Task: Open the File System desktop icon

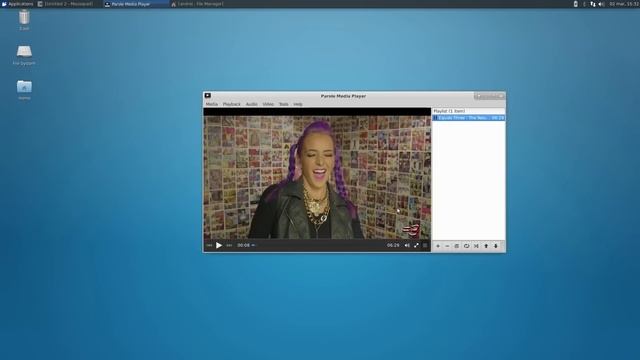Action: coord(24,55)
